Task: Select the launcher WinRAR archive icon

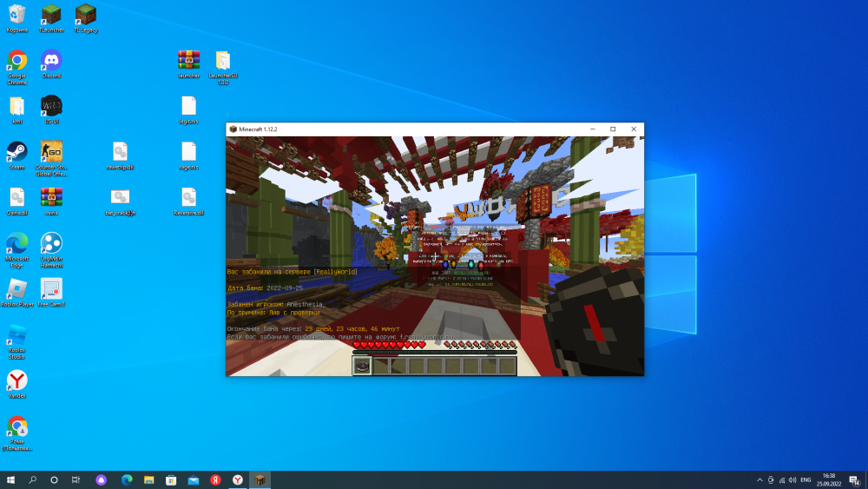Action: pos(188,64)
